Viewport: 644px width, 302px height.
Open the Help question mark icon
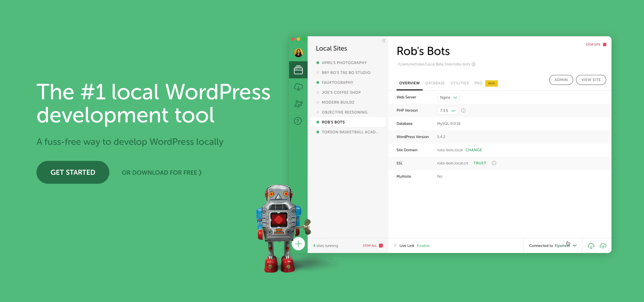(x=298, y=121)
